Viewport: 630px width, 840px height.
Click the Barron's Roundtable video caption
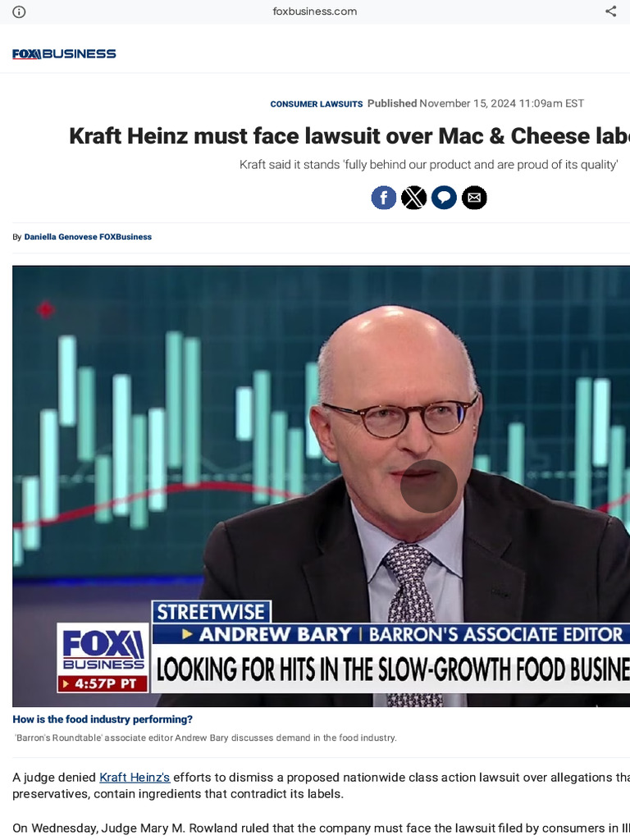pos(206,737)
